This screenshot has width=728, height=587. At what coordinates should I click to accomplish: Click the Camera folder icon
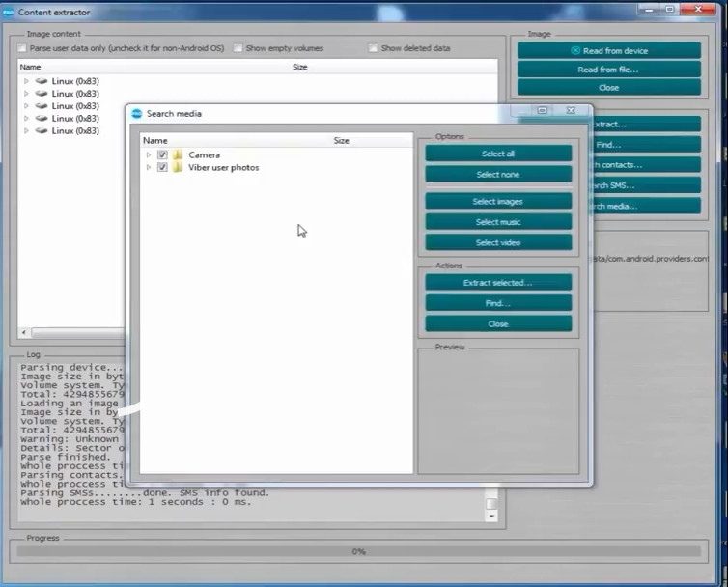(x=178, y=154)
